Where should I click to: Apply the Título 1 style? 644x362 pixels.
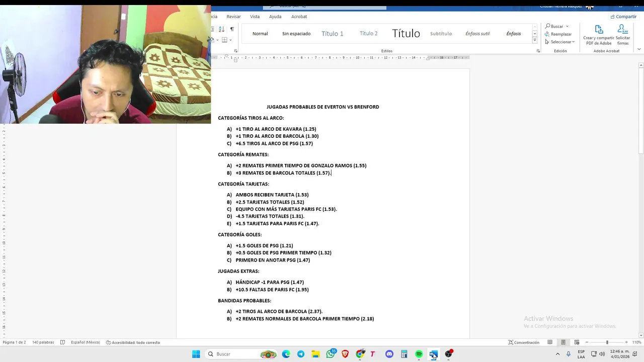click(332, 34)
